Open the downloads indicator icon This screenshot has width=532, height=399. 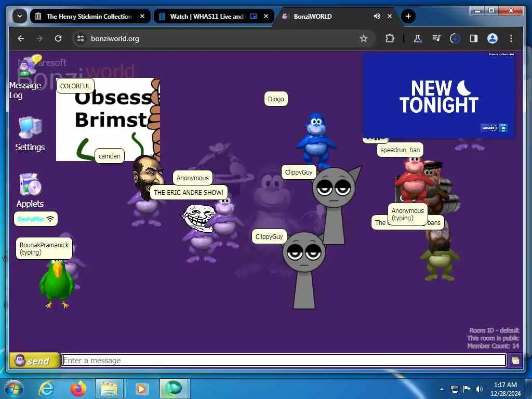coord(455,38)
